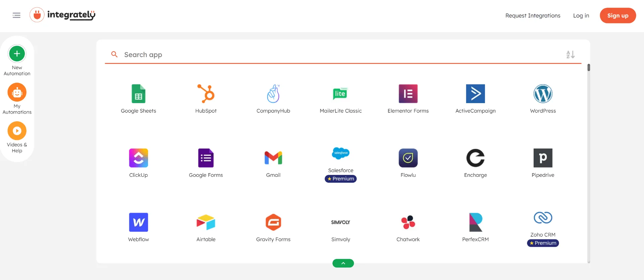The image size is (644, 280).
Task: Click the Sign up button
Action: pyautogui.click(x=618, y=15)
